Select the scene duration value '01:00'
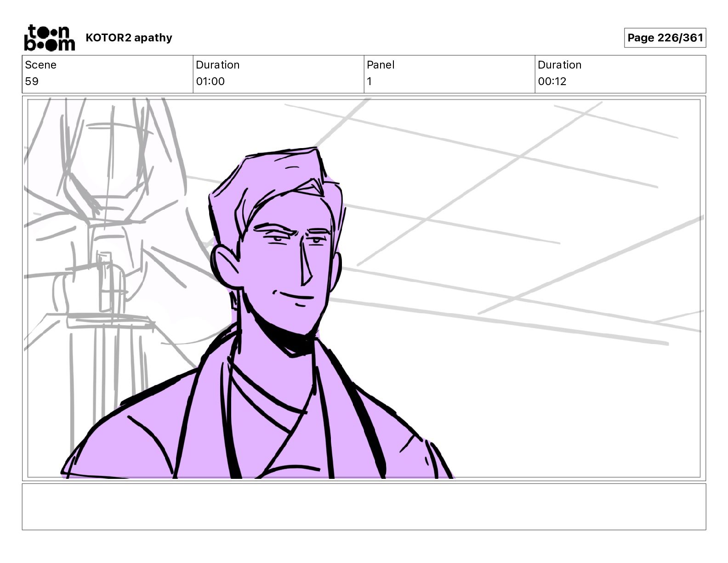Viewport: 728px width, 563px height. (x=210, y=81)
